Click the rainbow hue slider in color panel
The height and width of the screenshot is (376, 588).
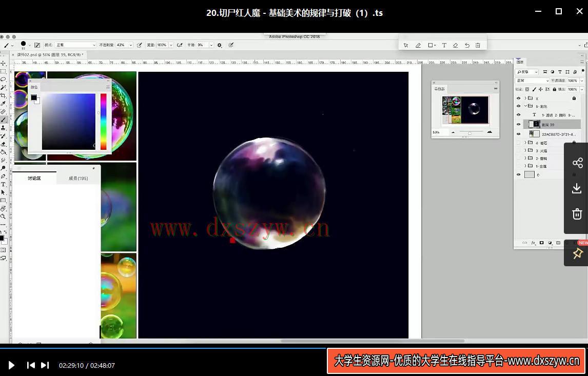pos(103,122)
